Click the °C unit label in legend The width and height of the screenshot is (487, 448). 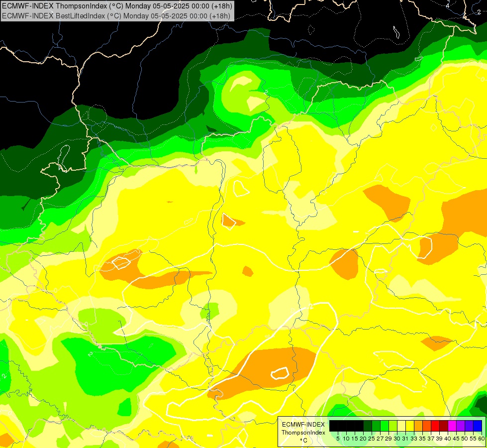[x=303, y=441]
